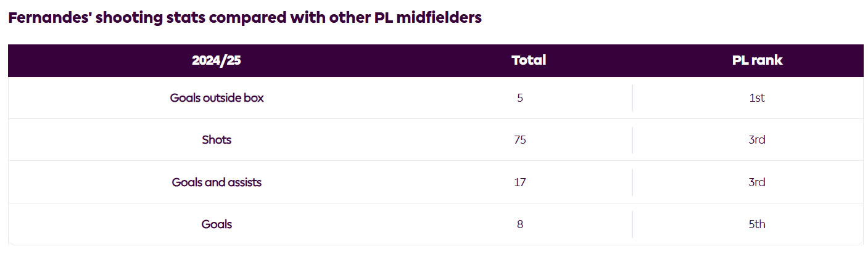Click the Total column header
This screenshot has width=868, height=270.
point(529,60)
